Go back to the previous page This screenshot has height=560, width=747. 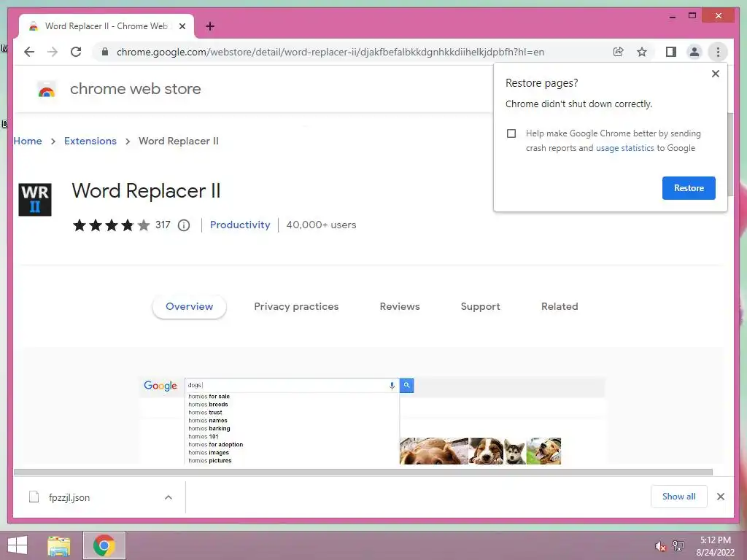[x=29, y=52]
